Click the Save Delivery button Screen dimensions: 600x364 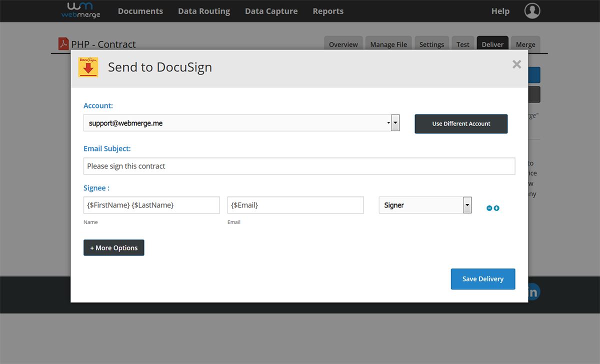[x=483, y=279]
